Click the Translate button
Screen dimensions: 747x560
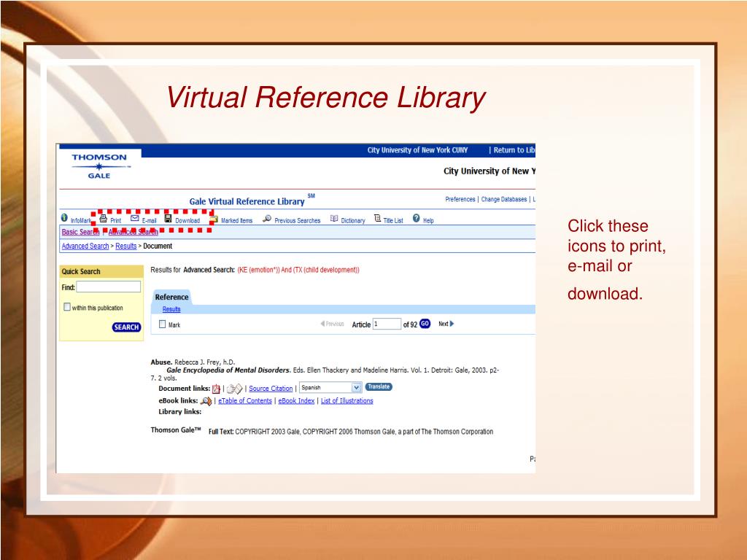click(x=379, y=386)
